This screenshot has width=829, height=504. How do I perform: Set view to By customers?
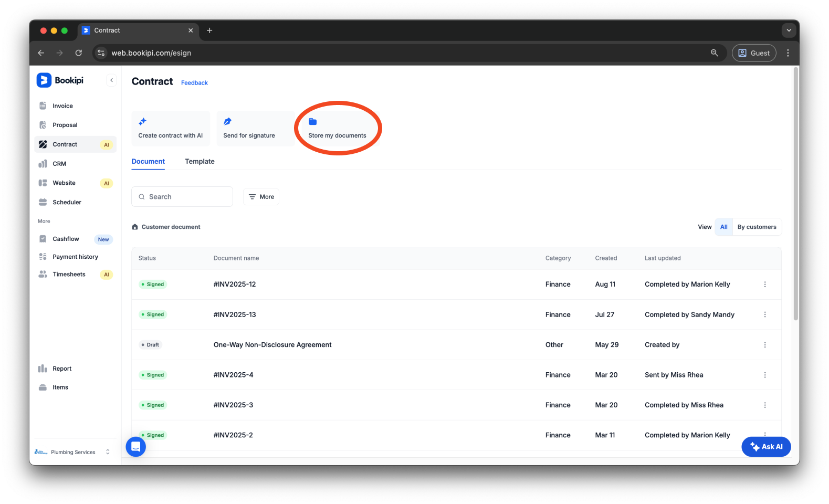pos(757,227)
